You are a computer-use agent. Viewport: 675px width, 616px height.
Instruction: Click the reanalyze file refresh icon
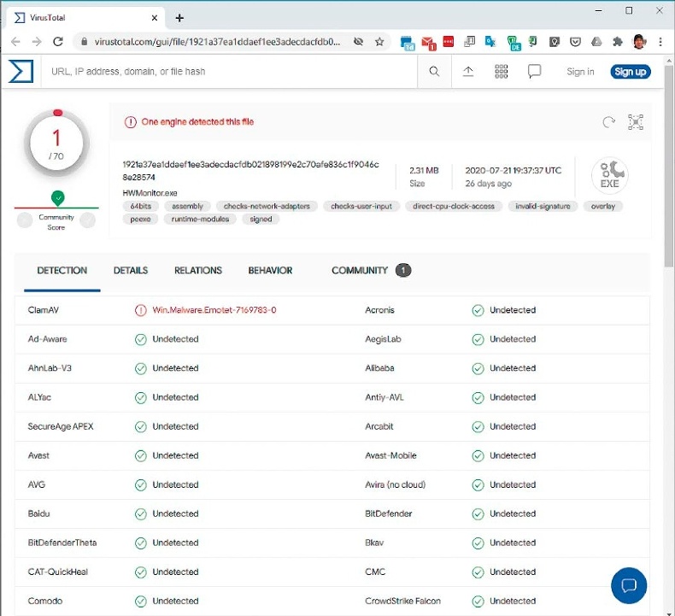coord(608,122)
